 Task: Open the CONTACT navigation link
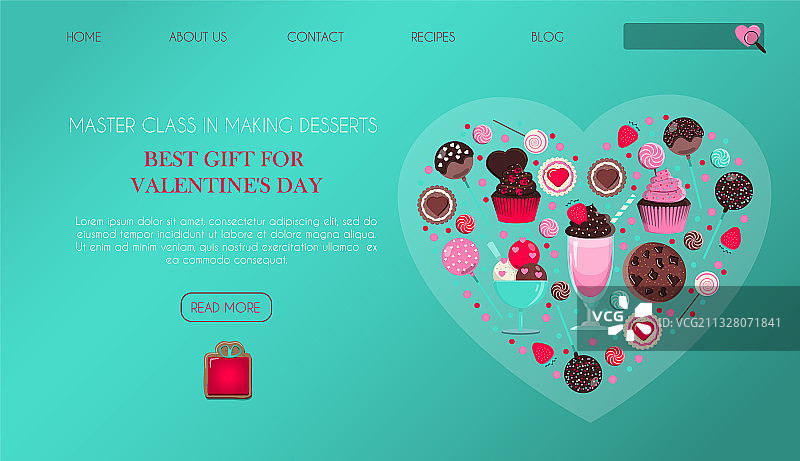click(315, 37)
